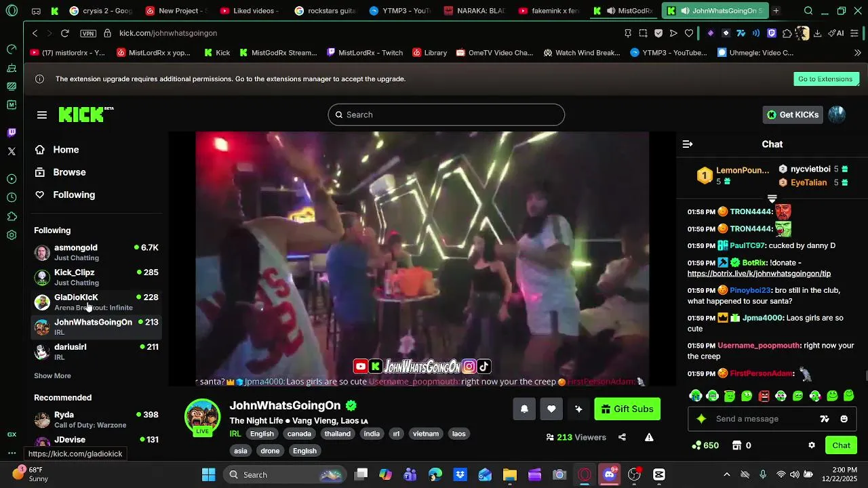Click the 650 channel points balance
Image resolution: width=868 pixels, height=488 pixels.
coord(705,445)
